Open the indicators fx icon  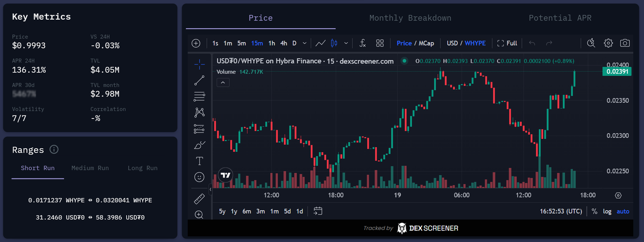pos(363,43)
